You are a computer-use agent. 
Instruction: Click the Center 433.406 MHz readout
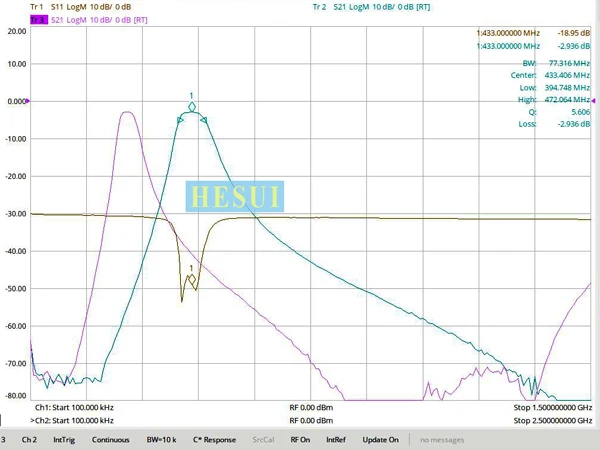point(550,75)
